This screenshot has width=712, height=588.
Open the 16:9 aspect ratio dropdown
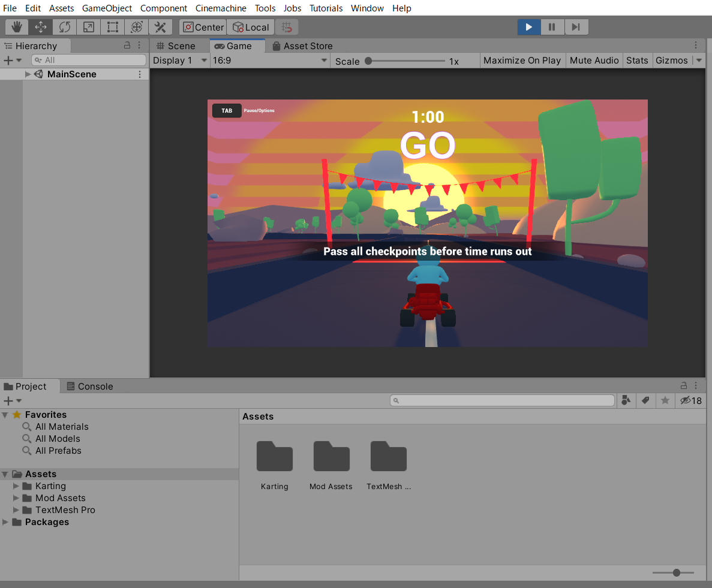(270, 61)
